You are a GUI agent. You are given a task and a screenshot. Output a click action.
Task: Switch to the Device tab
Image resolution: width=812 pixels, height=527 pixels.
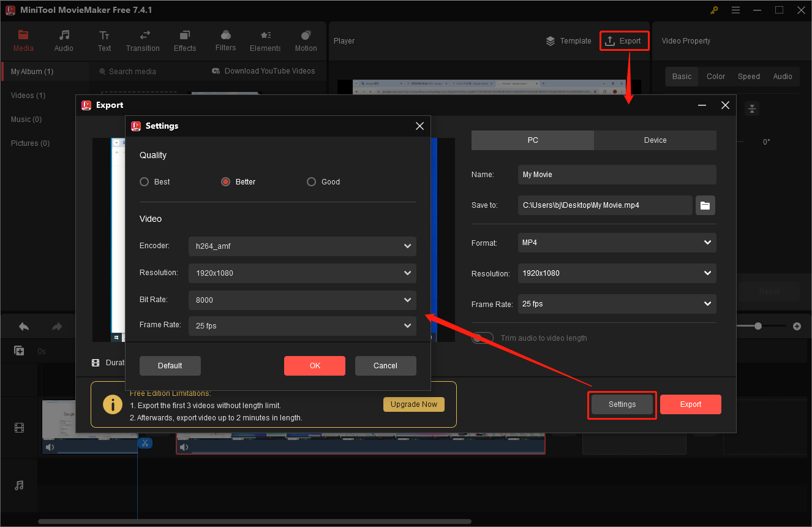[655, 140]
